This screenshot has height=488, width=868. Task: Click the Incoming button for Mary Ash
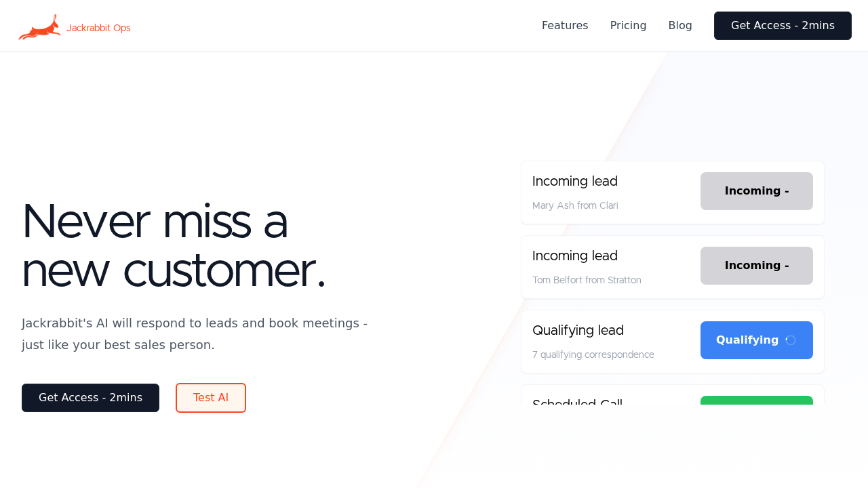[x=756, y=191]
